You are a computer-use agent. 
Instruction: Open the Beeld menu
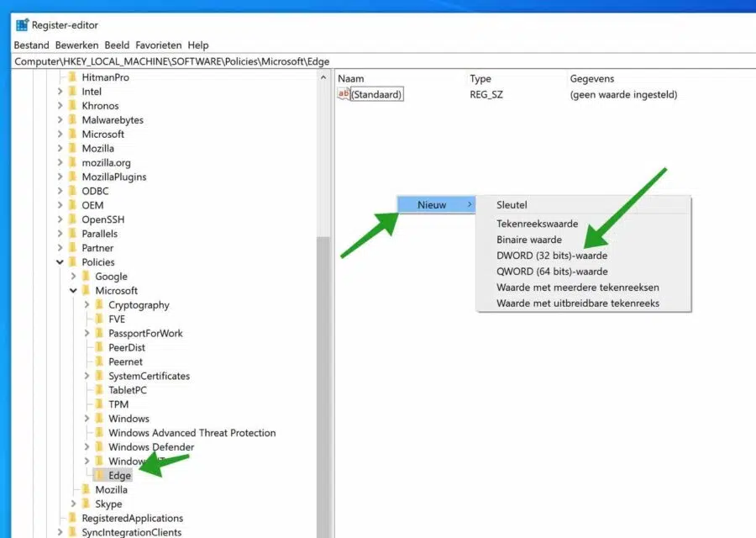point(117,45)
